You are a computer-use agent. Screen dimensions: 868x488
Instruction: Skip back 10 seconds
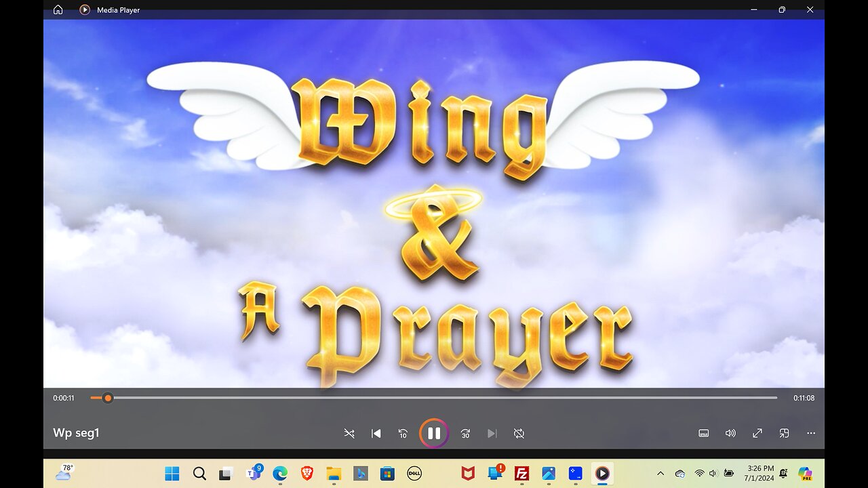click(x=402, y=433)
